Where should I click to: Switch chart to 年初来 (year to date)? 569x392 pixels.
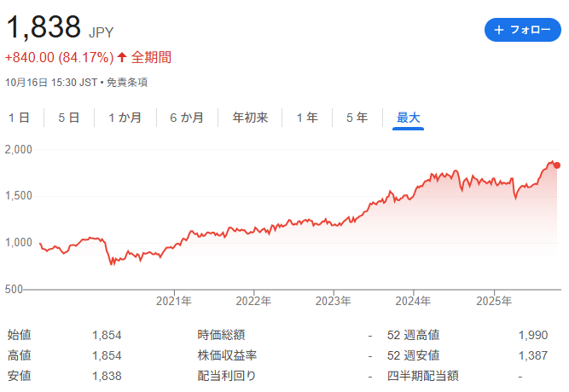pyautogui.click(x=250, y=118)
